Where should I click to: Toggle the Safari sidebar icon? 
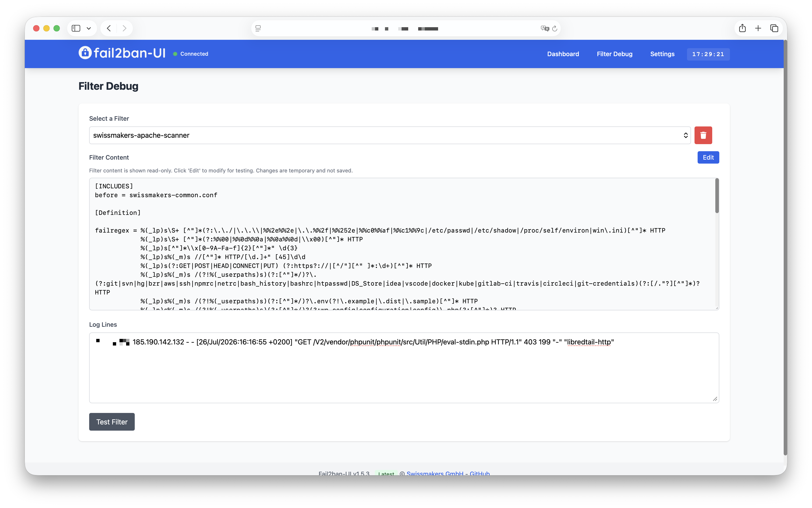[x=76, y=28]
